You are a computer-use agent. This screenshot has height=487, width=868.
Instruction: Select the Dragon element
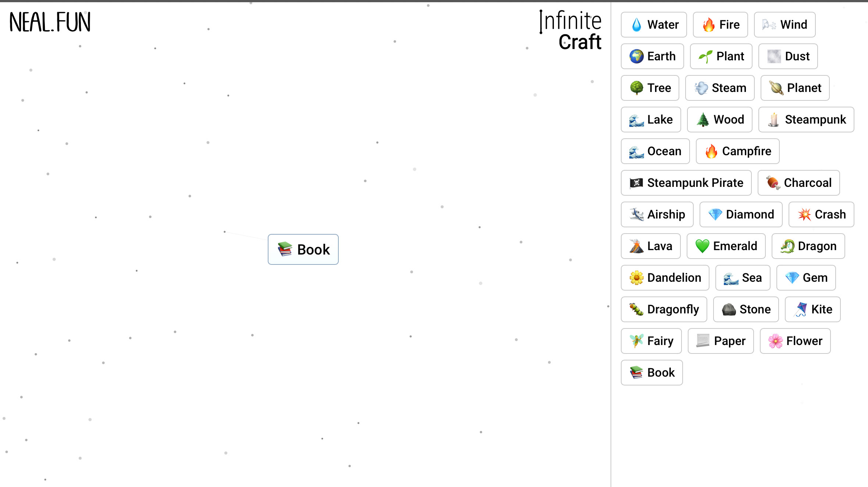pos(808,246)
